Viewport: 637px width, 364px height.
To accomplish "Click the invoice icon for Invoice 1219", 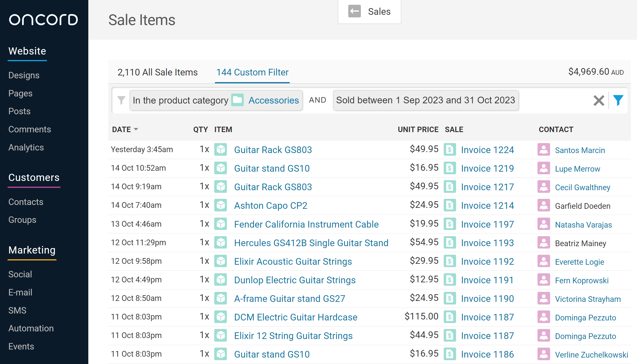I will coord(450,168).
